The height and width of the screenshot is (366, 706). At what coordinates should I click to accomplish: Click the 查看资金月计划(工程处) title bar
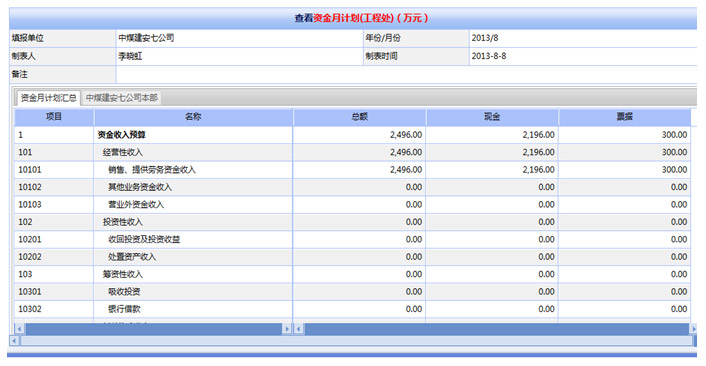353,18
